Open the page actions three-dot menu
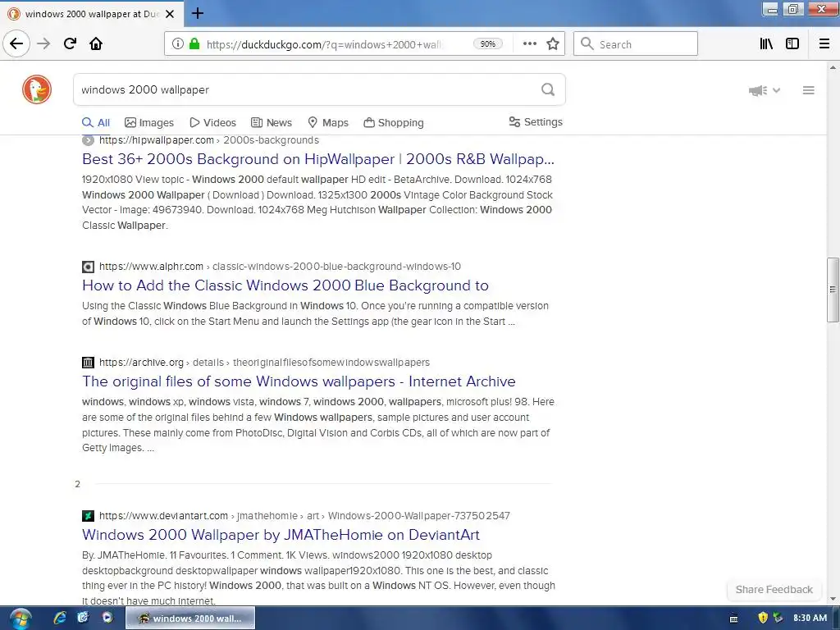The width and height of the screenshot is (840, 630). 529,44
